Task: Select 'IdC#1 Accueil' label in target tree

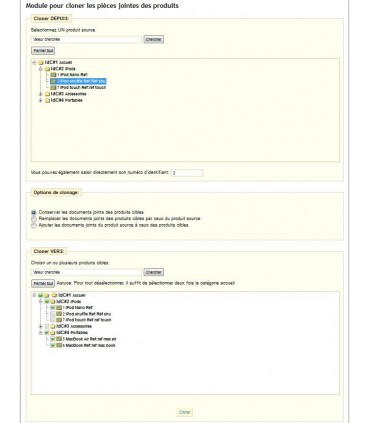Action: [x=72, y=295]
